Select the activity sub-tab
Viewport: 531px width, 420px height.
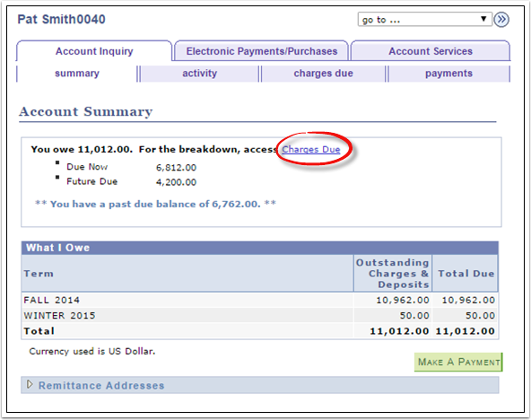(x=199, y=74)
